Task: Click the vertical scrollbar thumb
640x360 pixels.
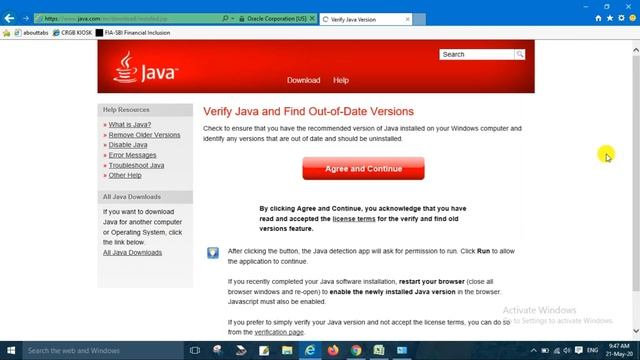Action: point(636,173)
